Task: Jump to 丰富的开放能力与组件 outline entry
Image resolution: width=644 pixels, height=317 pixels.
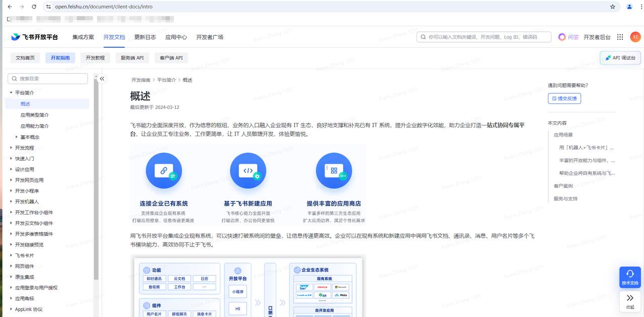Action: tap(587, 160)
